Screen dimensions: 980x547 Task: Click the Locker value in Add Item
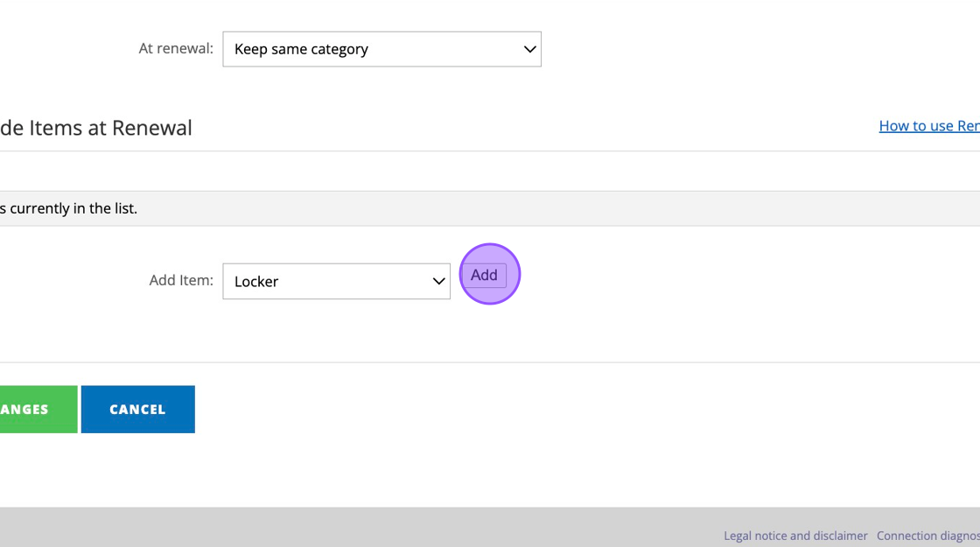[x=256, y=281]
